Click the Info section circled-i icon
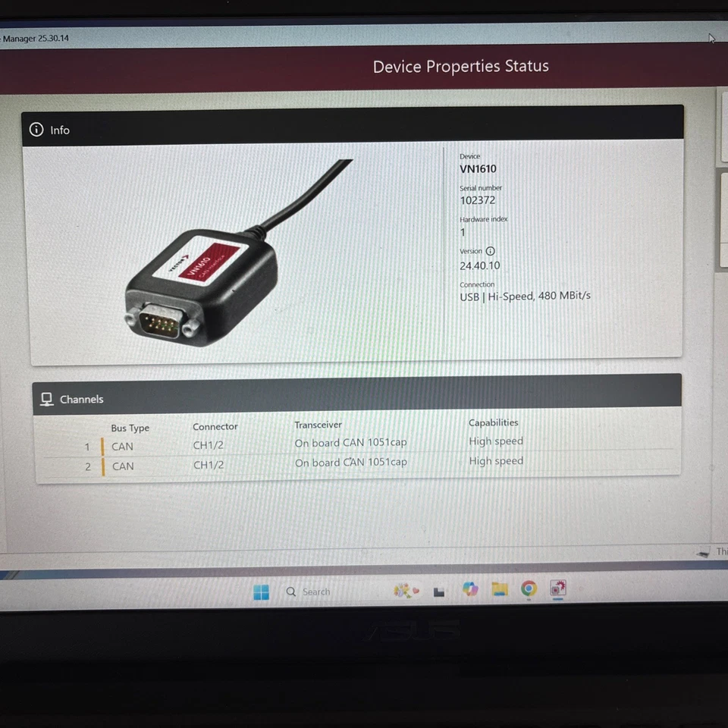Image resolution: width=728 pixels, height=728 pixels. [36, 130]
